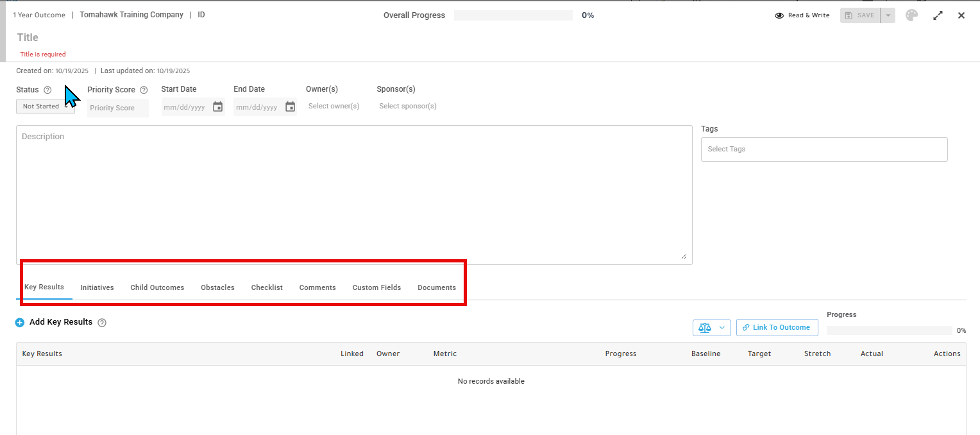Select the Checklist tab
Viewport: 980px width, 435px height.
[x=267, y=287]
